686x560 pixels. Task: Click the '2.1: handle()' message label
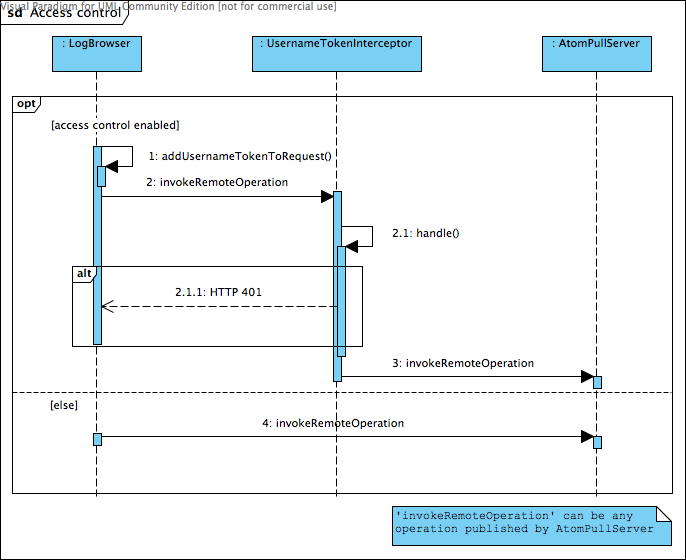[x=425, y=233]
